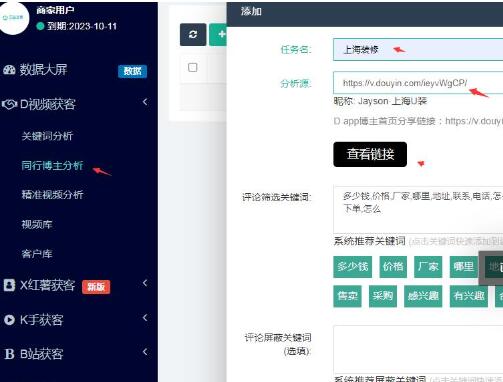Open the B站获客 menu

[x=41, y=354]
